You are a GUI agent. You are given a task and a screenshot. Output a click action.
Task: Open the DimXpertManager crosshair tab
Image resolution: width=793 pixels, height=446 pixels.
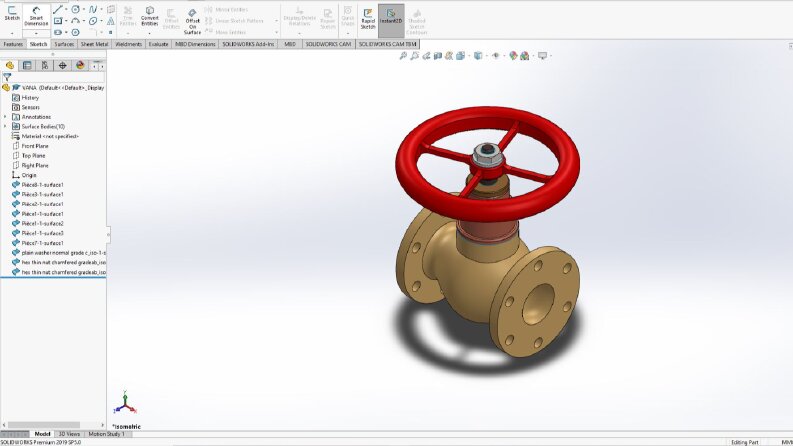click(62, 65)
